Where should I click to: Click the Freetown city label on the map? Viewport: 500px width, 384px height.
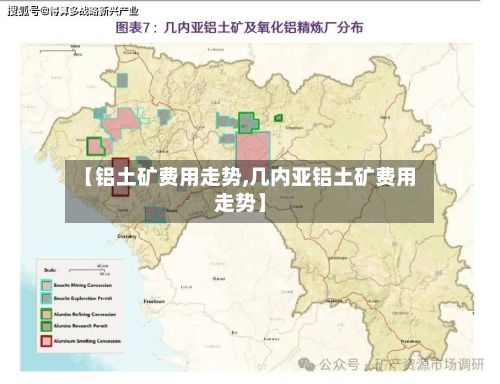coord(154,301)
